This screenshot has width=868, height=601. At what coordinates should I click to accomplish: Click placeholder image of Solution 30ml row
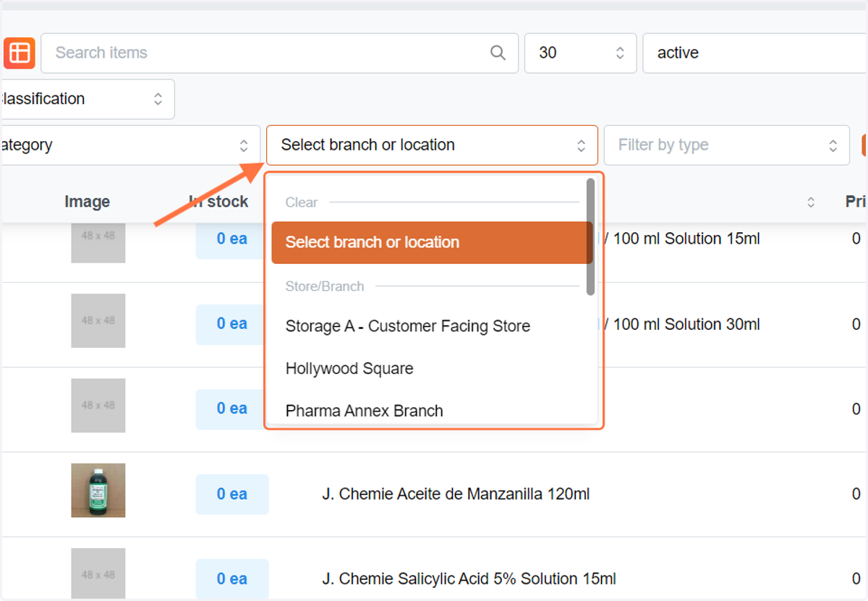coord(98,320)
